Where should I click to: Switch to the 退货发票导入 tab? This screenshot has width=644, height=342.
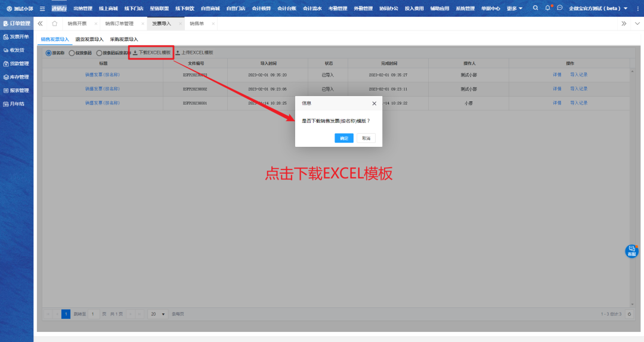pyautogui.click(x=89, y=39)
